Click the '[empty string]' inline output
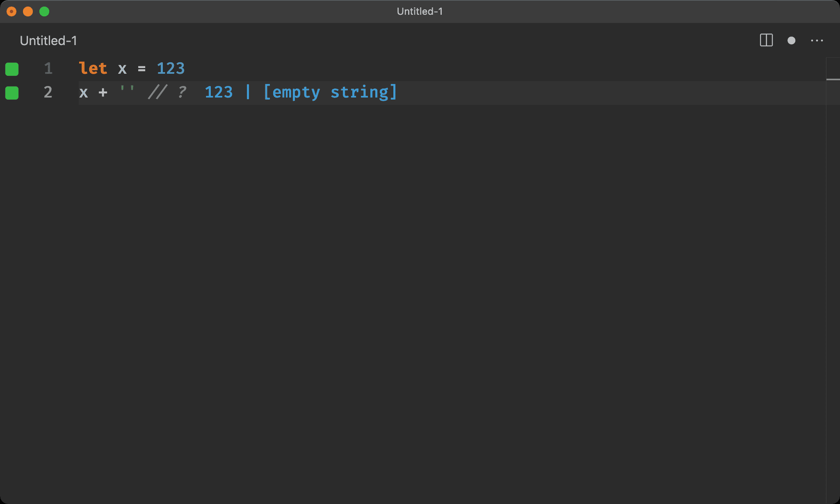 click(330, 92)
